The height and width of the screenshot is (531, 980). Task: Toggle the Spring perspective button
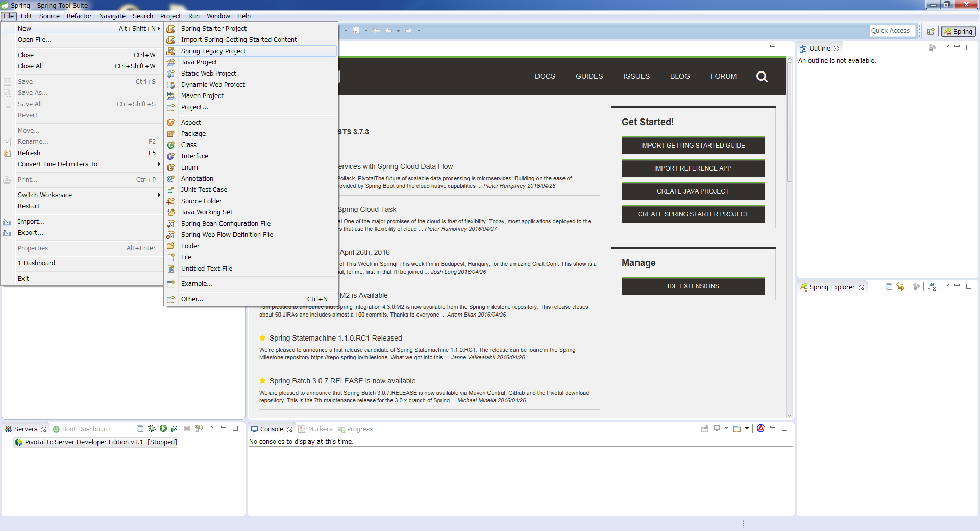click(x=959, y=31)
